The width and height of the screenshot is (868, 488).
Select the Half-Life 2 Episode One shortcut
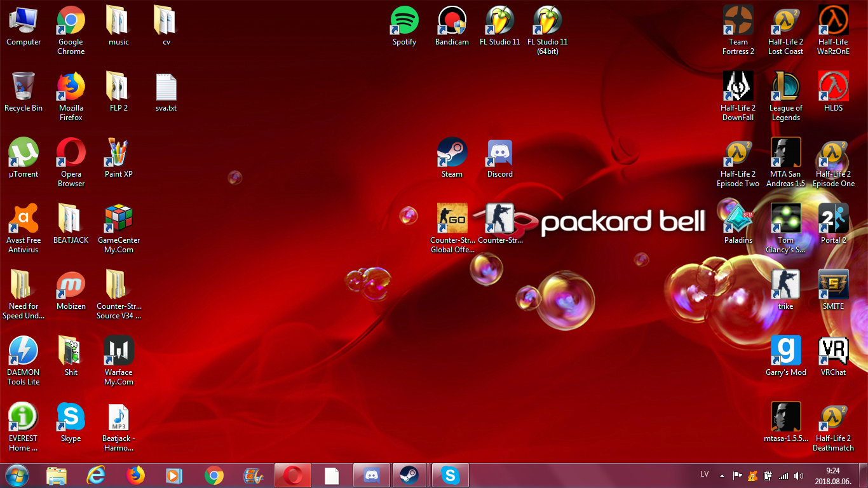(x=834, y=163)
